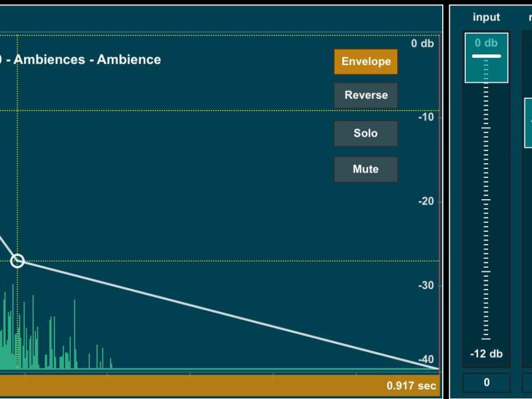
Task: Enable the Reverse button
Action: [x=365, y=95]
